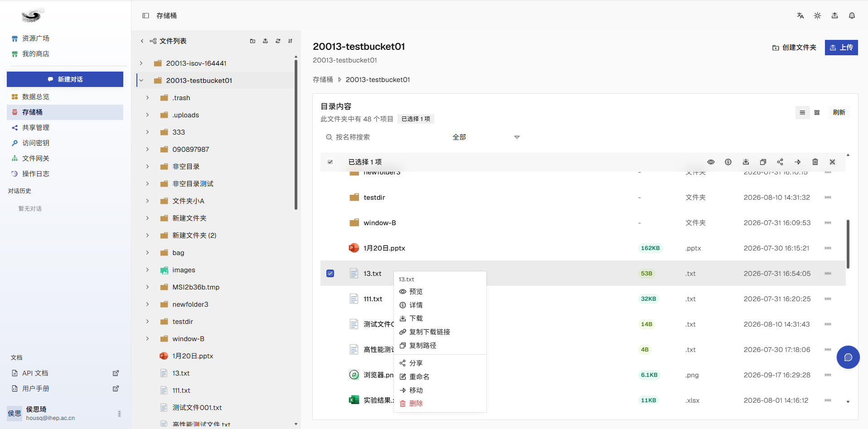Move selected item with arrow icon

pos(797,162)
